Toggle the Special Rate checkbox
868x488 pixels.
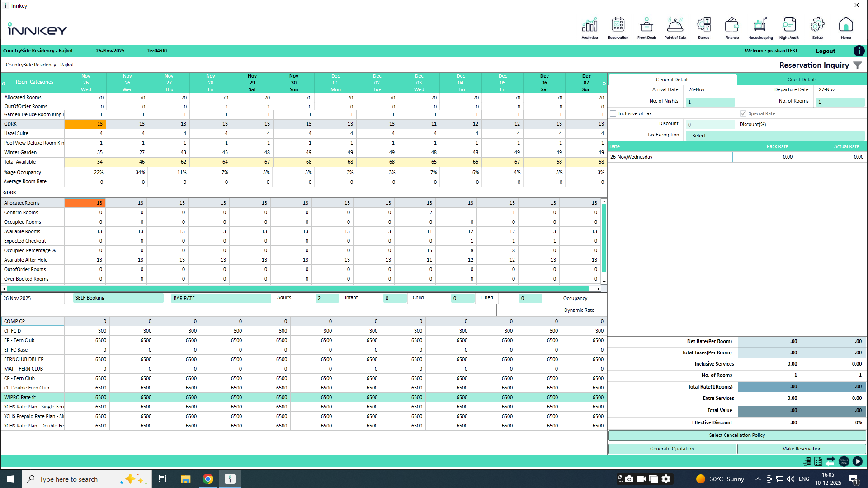click(743, 113)
